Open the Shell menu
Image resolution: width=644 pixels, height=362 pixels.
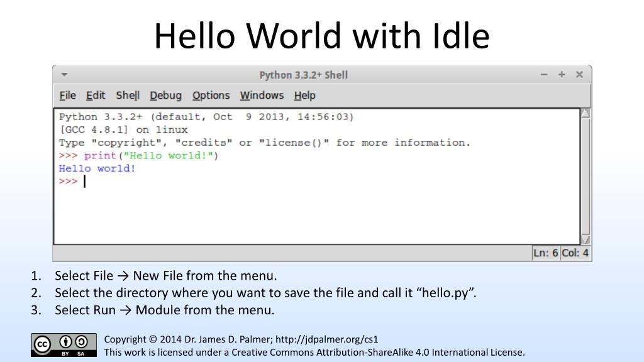[128, 96]
